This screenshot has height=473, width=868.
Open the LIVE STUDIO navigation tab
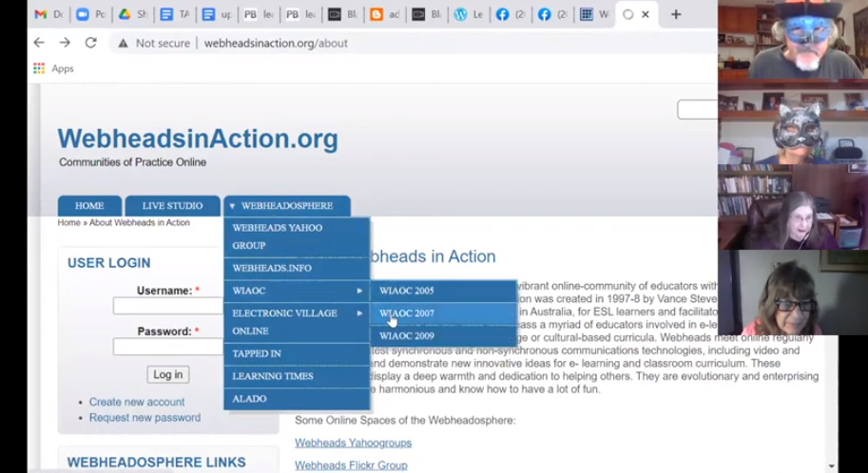tap(172, 206)
